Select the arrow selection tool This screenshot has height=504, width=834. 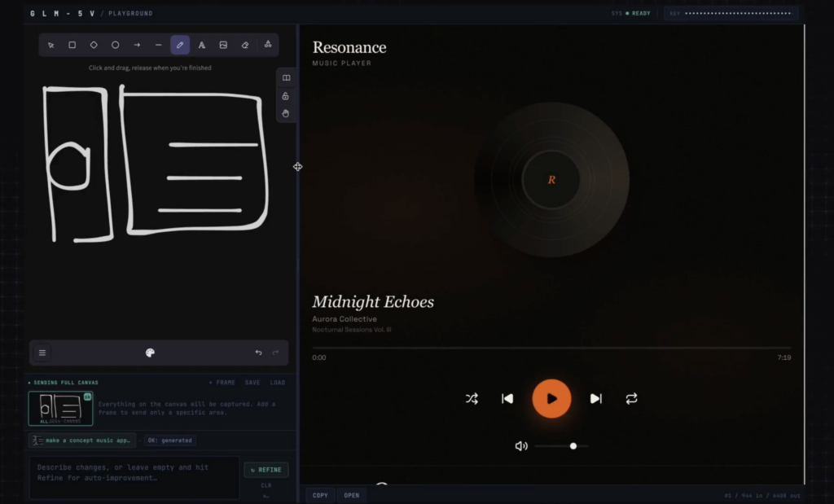click(x=50, y=46)
